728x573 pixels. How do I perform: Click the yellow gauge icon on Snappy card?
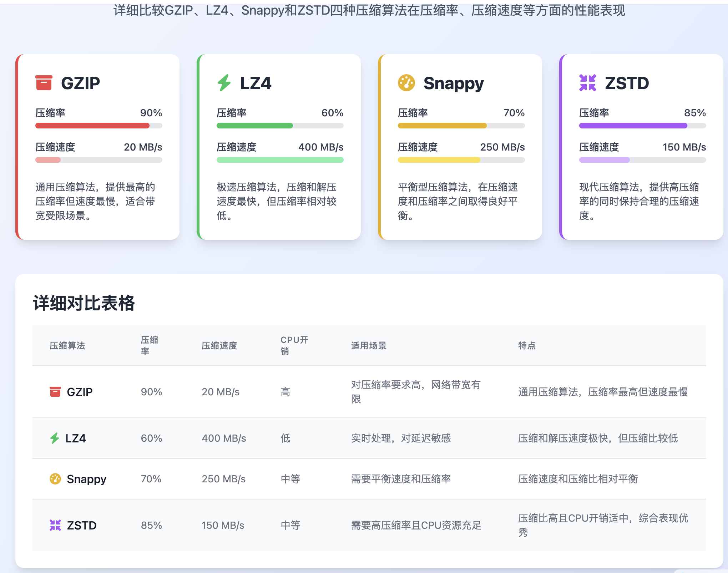point(406,83)
